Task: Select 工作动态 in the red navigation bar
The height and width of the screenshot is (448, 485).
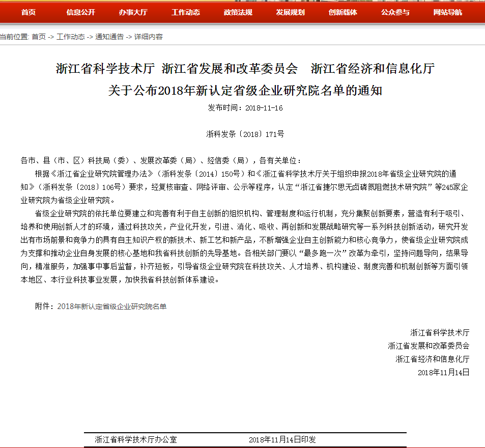Action: (x=185, y=12)
